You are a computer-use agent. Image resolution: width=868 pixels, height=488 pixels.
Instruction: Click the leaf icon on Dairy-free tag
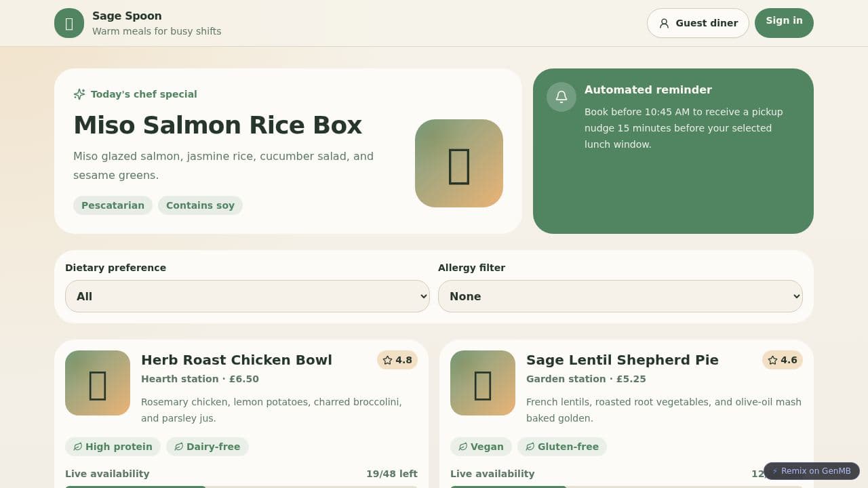[x=179, y=447]
